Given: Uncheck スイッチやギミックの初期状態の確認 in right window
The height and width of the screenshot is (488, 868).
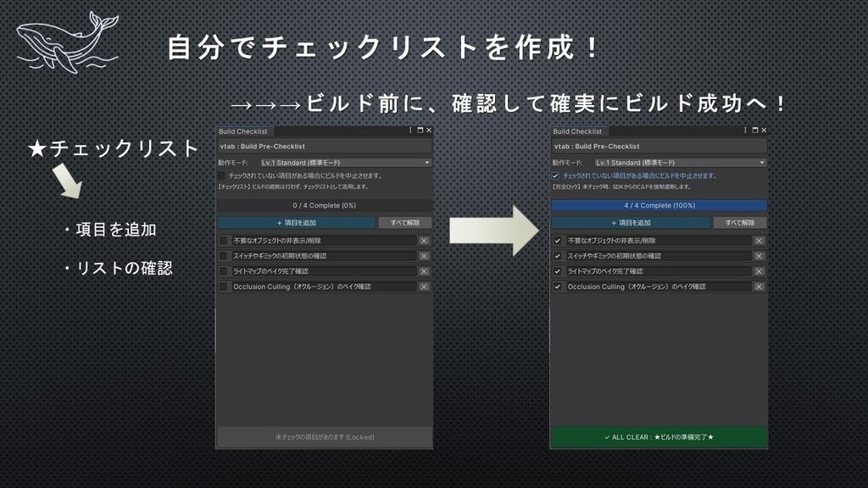Looking at the screenshot, I should [558, 256].
